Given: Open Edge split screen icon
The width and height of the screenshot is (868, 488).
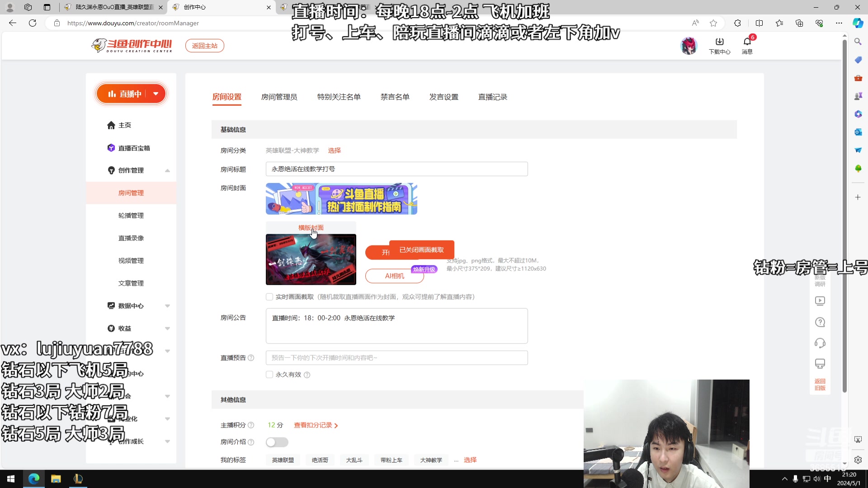Looking at the screenshot, I should [759, 23].
